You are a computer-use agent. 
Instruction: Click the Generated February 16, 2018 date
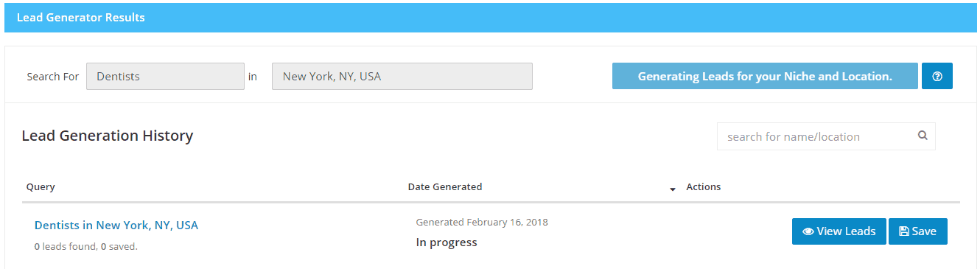[x=482, y=222]
